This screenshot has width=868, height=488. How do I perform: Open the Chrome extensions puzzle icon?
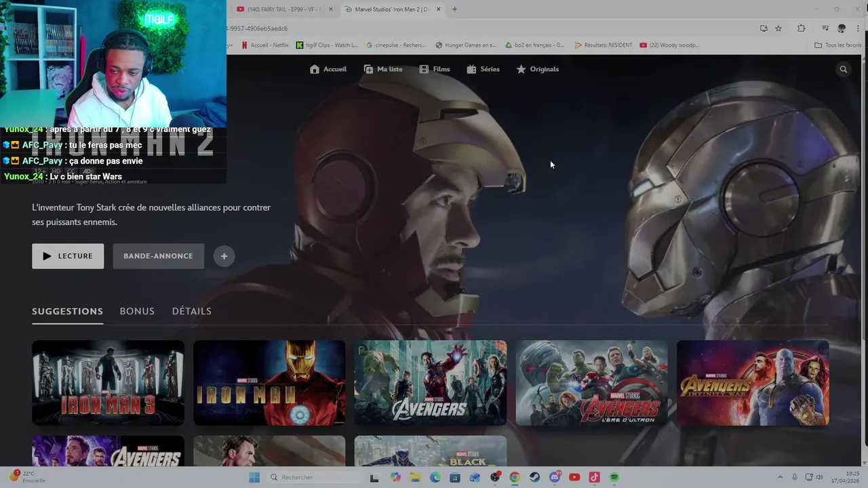[801, 28]
